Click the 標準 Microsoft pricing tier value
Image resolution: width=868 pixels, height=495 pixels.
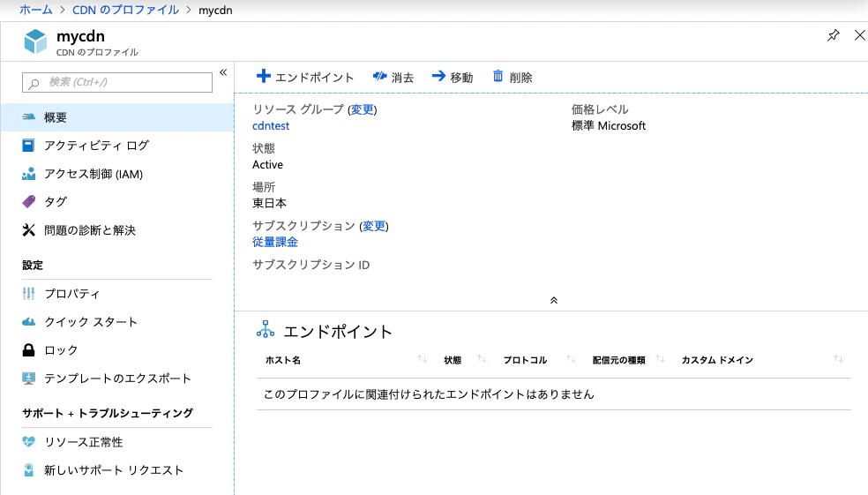pyautogui.click(x=609, y=125)
